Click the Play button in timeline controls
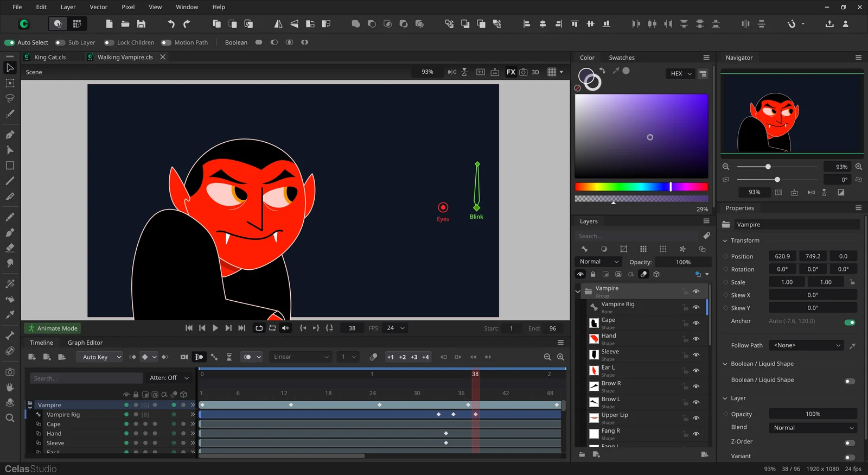Screen dimensions: 868x475 coord(215,328)
